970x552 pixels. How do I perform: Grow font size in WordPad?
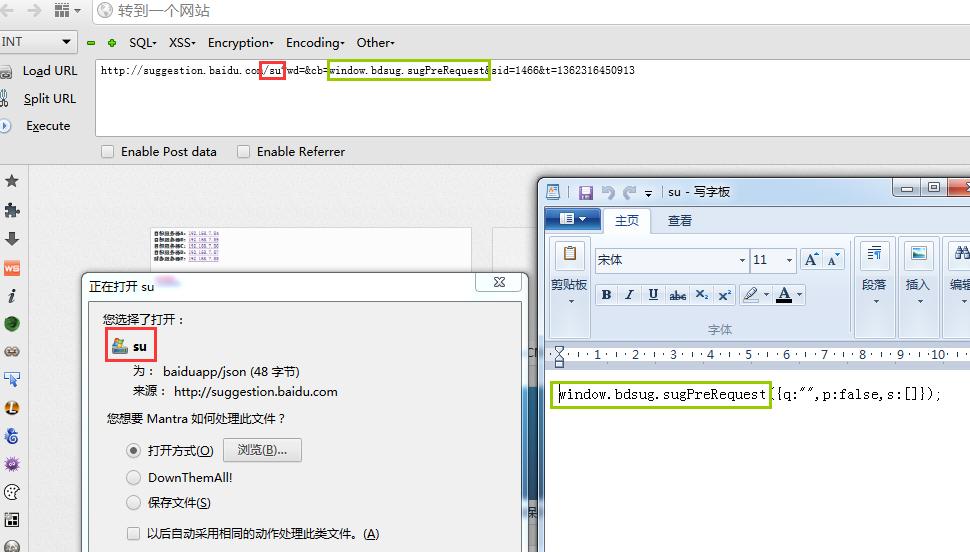pyautogui.click(x=811, y=260)
